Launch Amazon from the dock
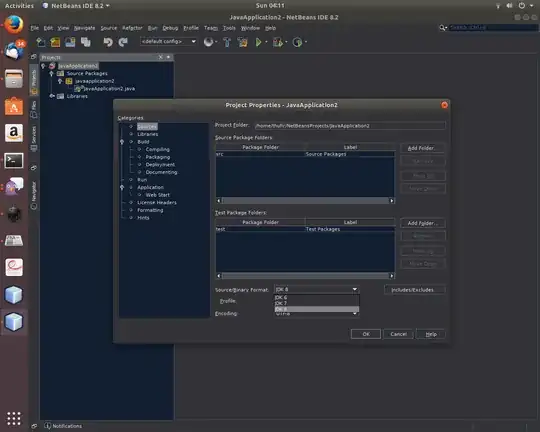Image resolution: width=540 pixels, height=432 pixels. click(x=14, y=133)
